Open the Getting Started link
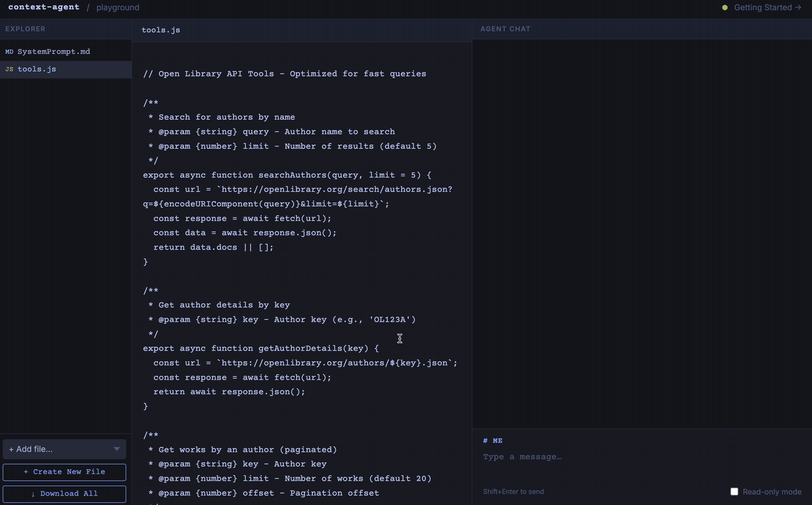The width and height of the screenshot is (812, 505). pos(767,7)
